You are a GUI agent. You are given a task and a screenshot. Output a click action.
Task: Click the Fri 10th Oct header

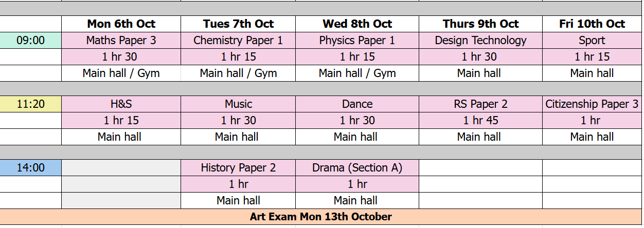point(592,24)
